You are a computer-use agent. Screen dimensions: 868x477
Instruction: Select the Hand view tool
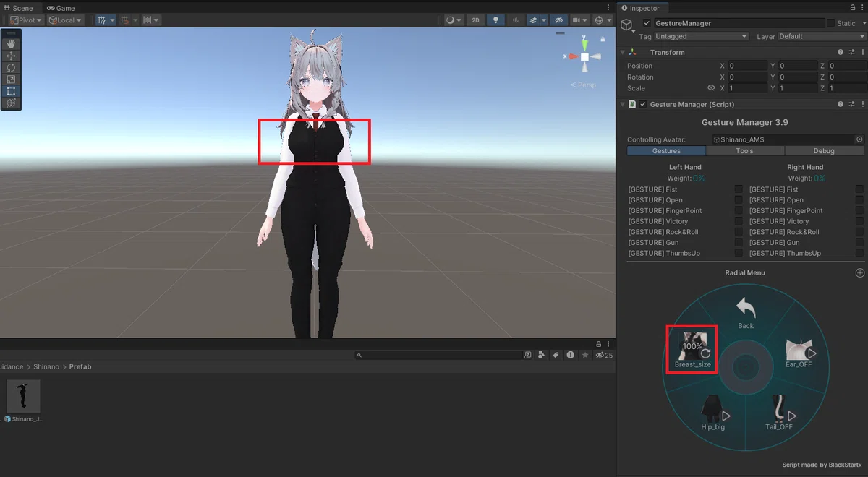11,43
